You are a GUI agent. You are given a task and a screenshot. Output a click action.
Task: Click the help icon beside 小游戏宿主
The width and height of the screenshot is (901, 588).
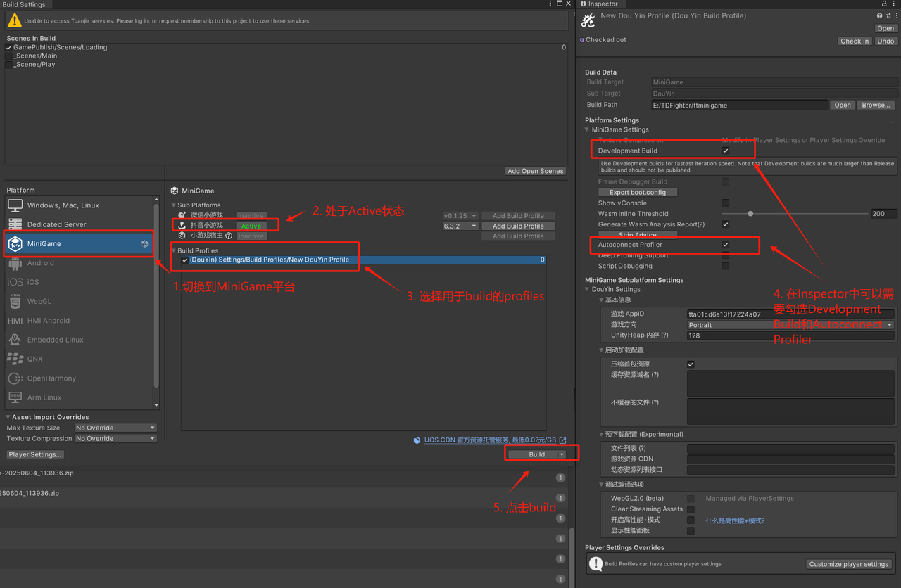[229, 236]
